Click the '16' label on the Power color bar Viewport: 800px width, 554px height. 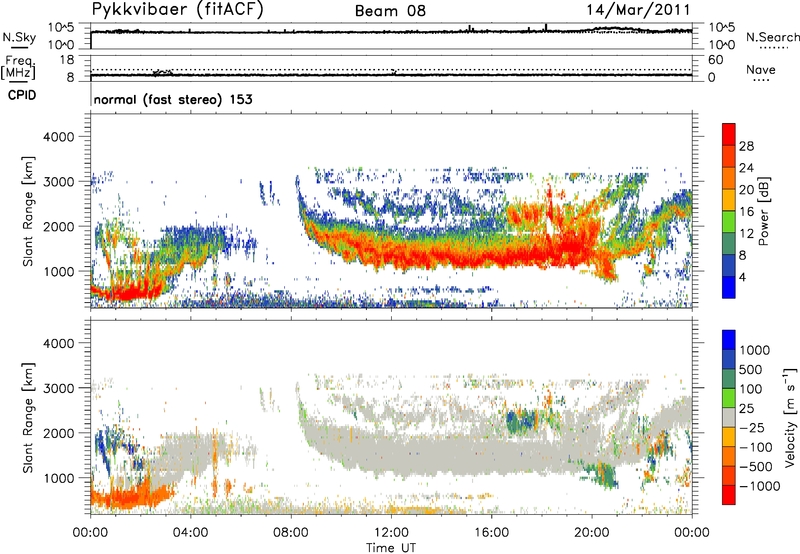click(x=746, y=212)
